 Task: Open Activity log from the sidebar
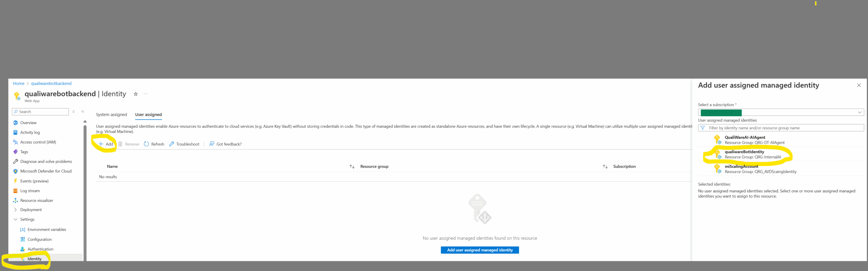(30, 133)
